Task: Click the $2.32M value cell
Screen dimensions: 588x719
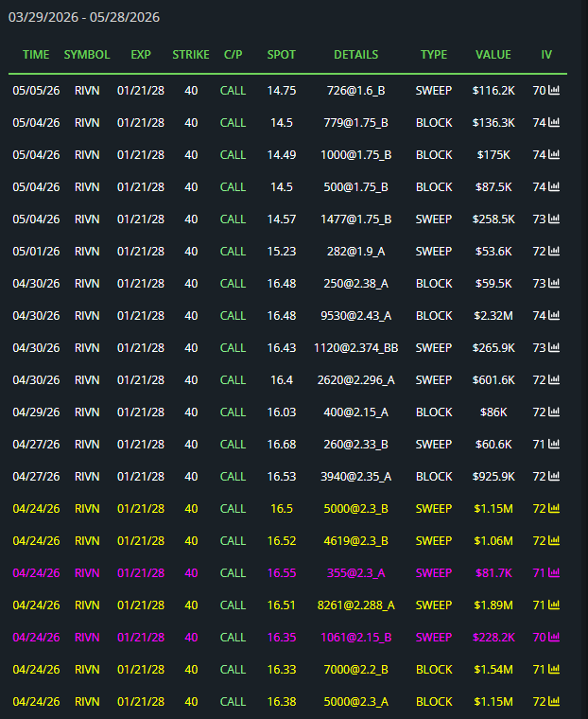Action: tap(493, 315)
